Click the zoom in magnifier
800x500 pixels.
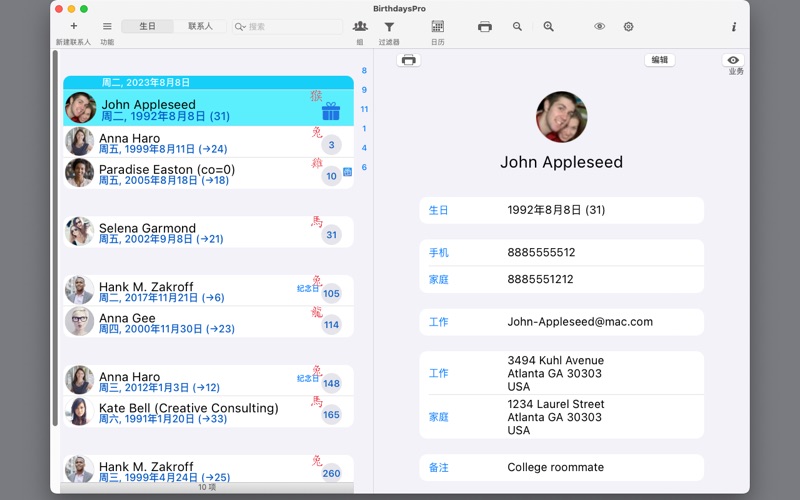pos(548,27)
